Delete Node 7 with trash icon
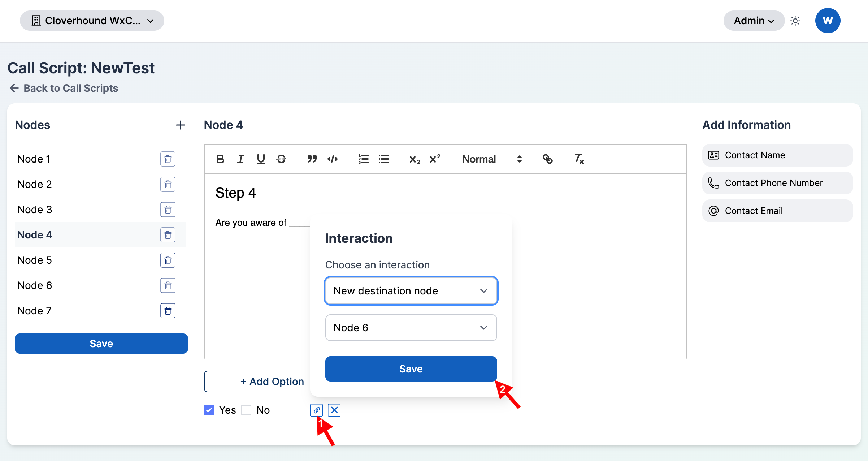 [168, 311]
